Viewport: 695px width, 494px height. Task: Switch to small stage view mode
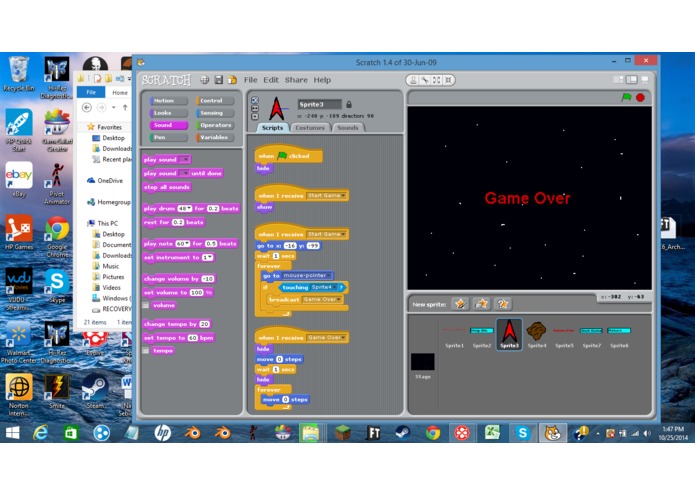click(x=618, y=79)
